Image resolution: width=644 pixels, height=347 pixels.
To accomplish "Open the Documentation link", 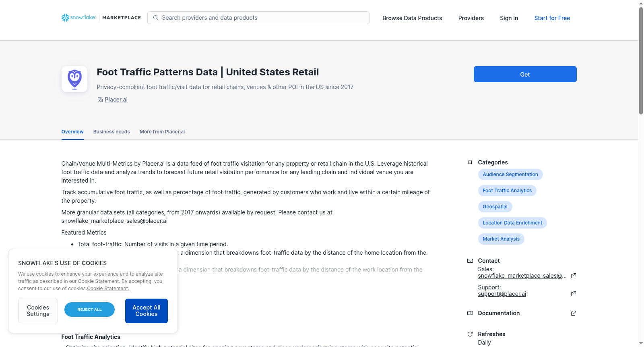I will point(499,313).
